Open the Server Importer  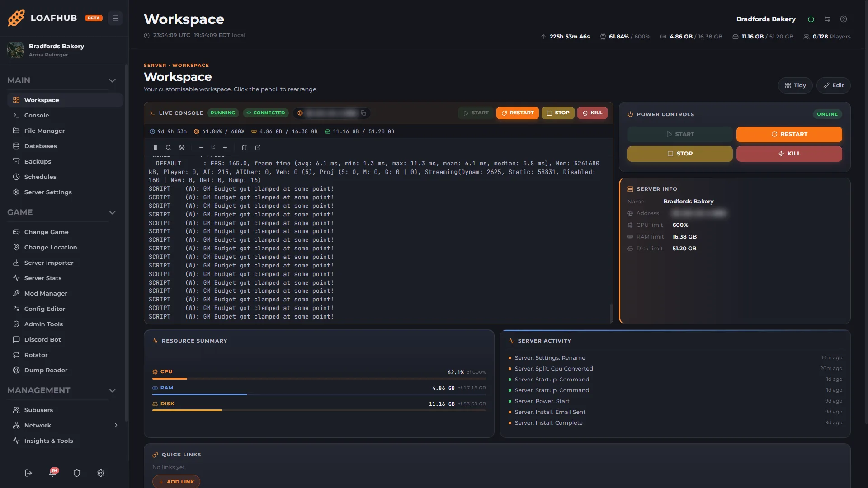pyautogui.click(x=65, y=263)
